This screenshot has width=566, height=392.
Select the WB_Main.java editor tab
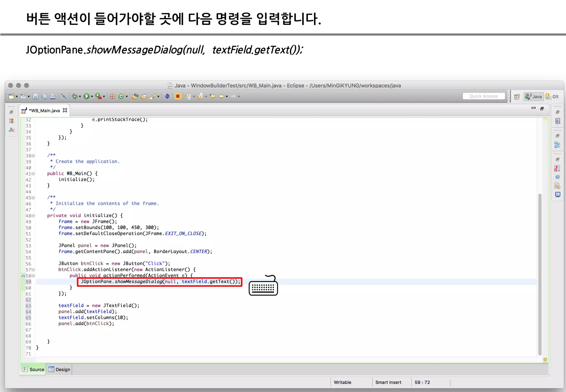(44, 111)
